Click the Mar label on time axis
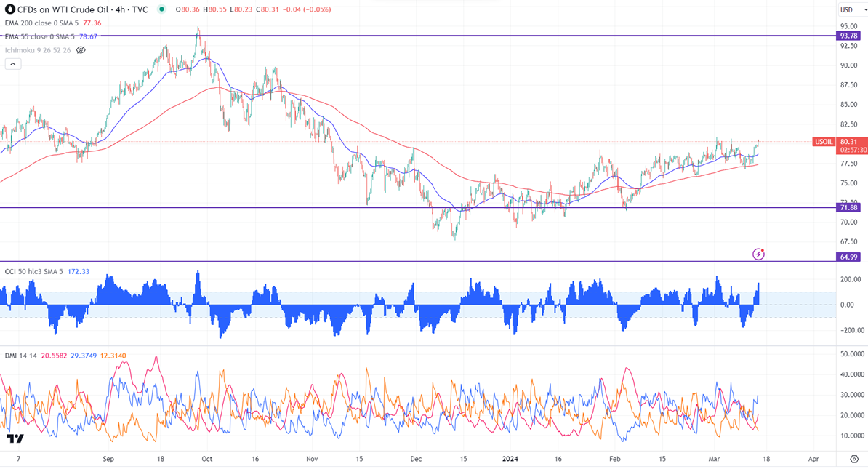Viewport: 868px width, 469px height. click(x=714, y=459)
